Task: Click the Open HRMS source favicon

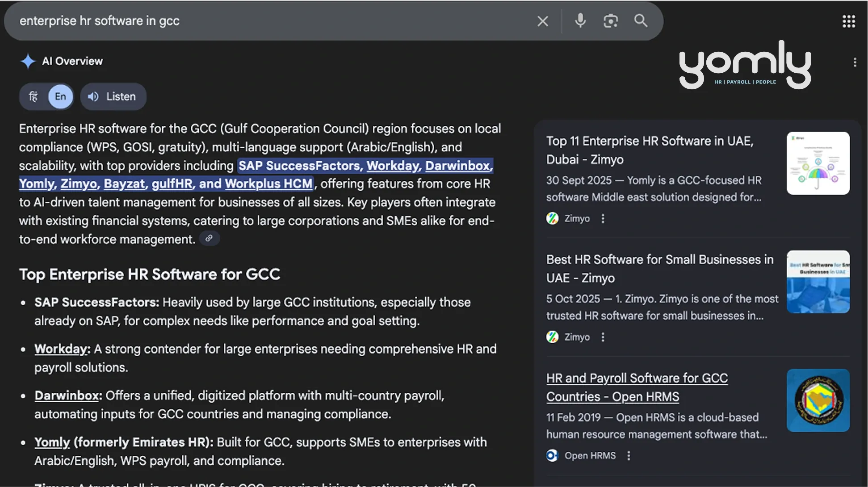Action: pyautogui.click(x=553, y=455)
